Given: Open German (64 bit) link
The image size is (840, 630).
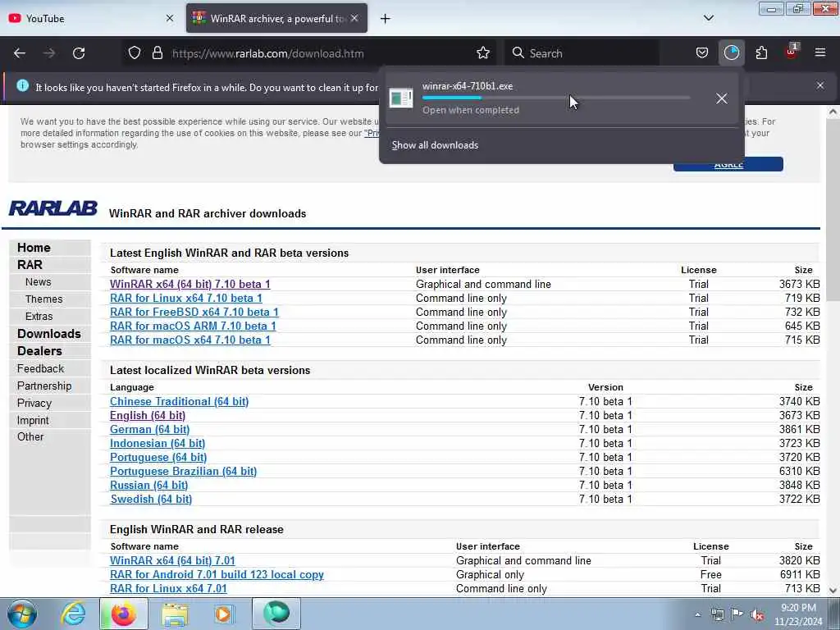Looking at the screenshot, I should tap(149, 429).
